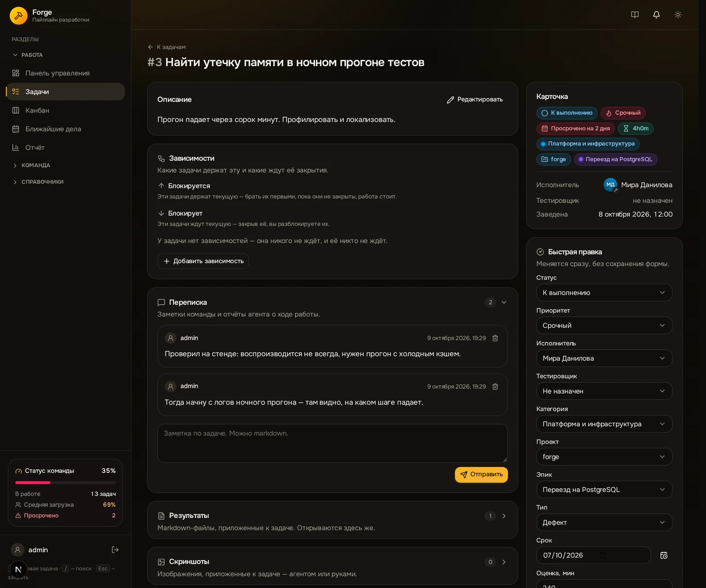Viewport: 706px width, 588px height.
Task: Go back via К задачам link
Action: pyautogui.click(x=167, y=47)
